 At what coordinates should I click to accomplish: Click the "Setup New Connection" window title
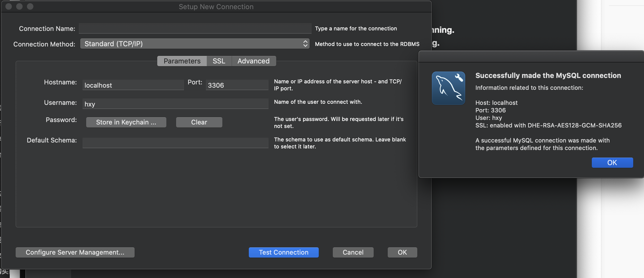pyautogui.click(x=216, y=7)
